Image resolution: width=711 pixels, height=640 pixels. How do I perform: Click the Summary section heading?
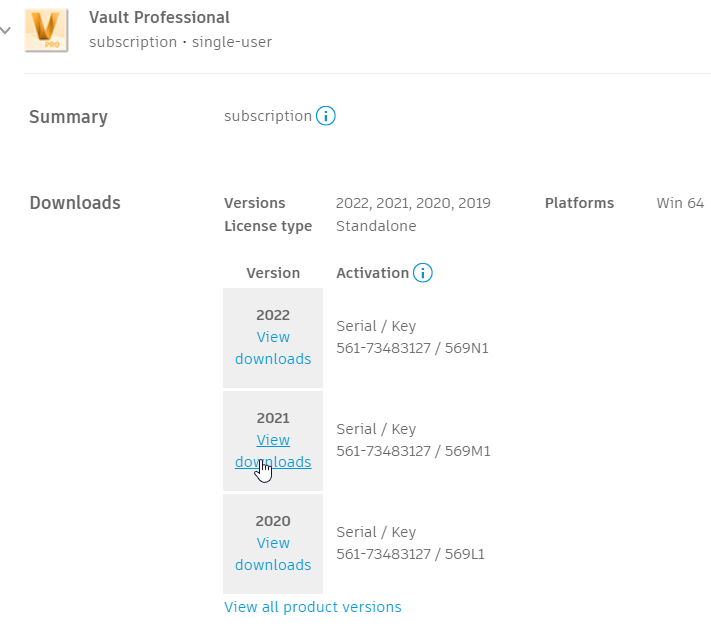point(68,117)
